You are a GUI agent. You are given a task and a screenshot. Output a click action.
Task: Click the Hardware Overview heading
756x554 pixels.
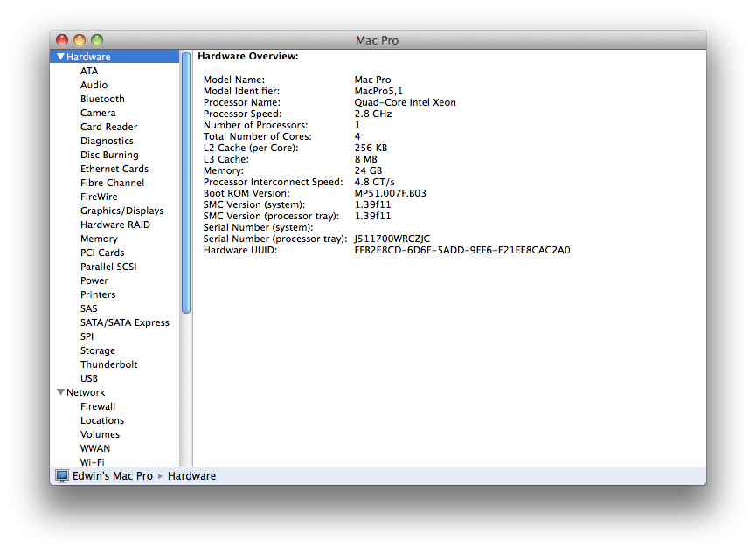248,57
